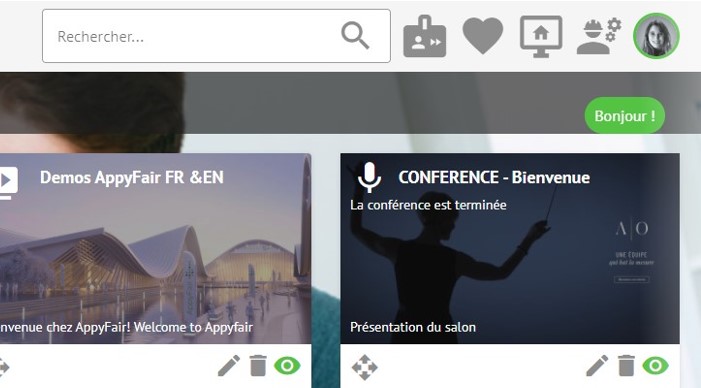Open the CONFERENCE - Bienvenue title

tap(494, 177)
